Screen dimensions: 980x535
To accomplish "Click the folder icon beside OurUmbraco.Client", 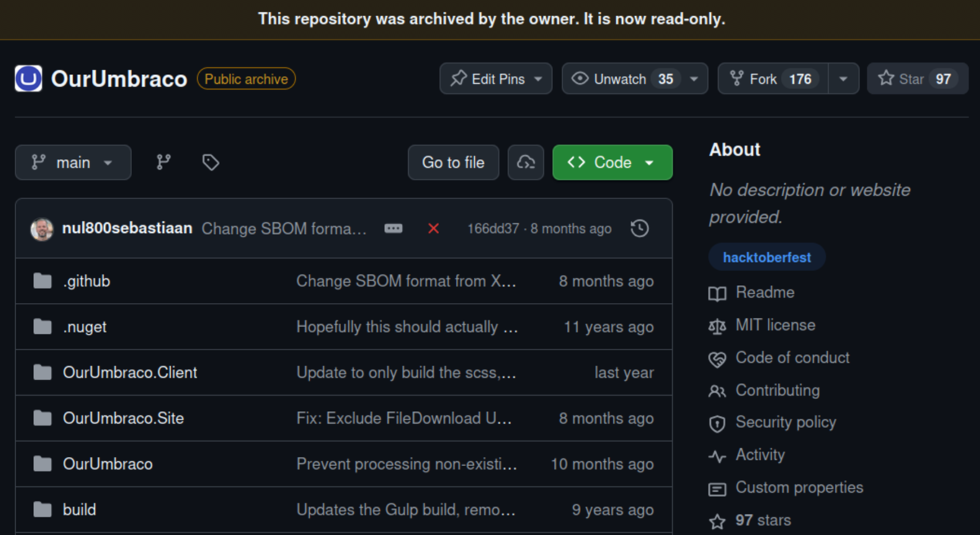I will (43, 372).
